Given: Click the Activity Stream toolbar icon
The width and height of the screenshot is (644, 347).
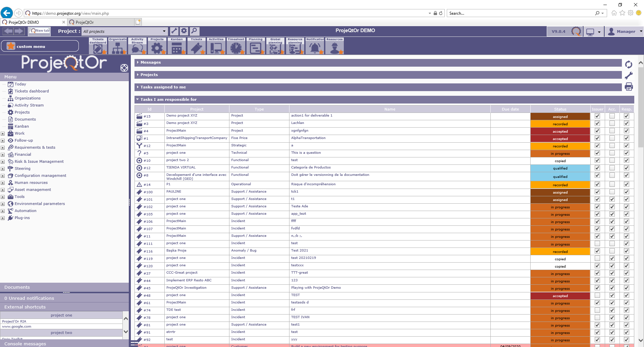Looking at the screenshot, I should click(x=137, y=48).
